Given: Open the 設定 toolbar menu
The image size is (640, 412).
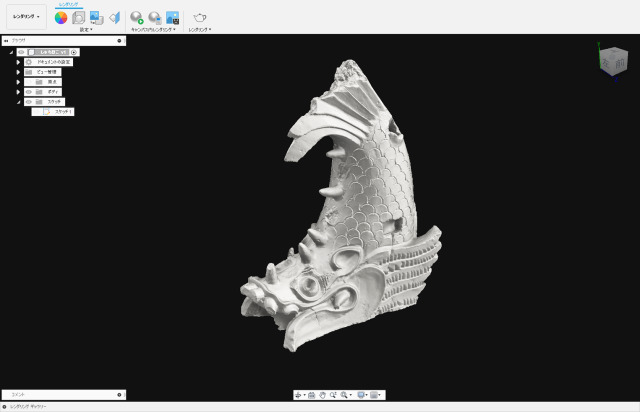Looking at the screenshot, I should [x=86, y=30].
